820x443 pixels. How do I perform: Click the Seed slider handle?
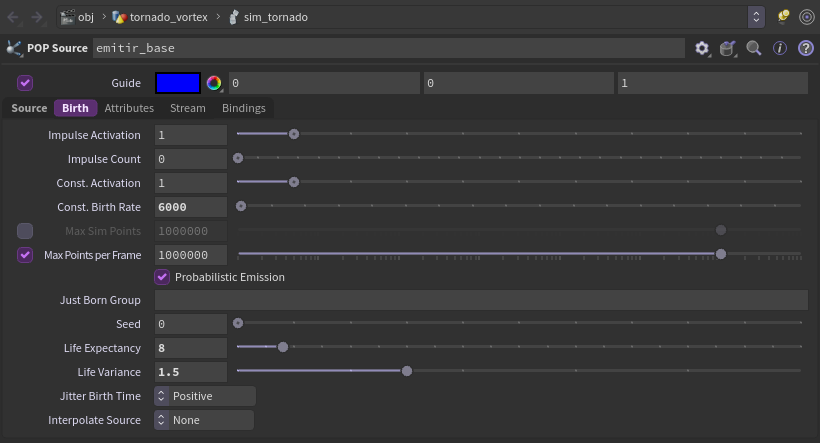[x=238, y=323]
